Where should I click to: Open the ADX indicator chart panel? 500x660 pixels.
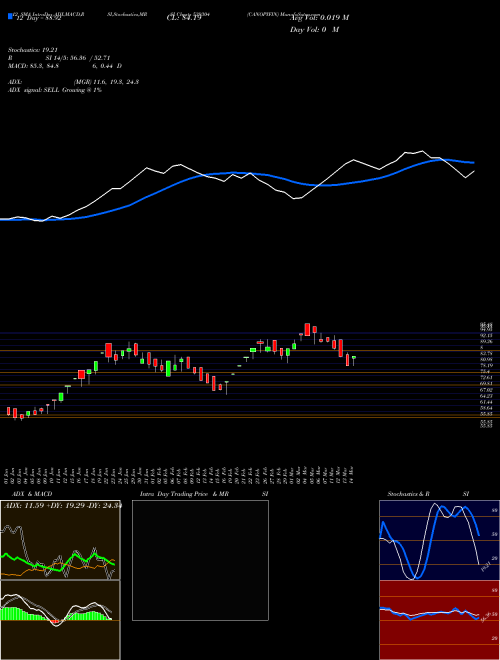60,540
